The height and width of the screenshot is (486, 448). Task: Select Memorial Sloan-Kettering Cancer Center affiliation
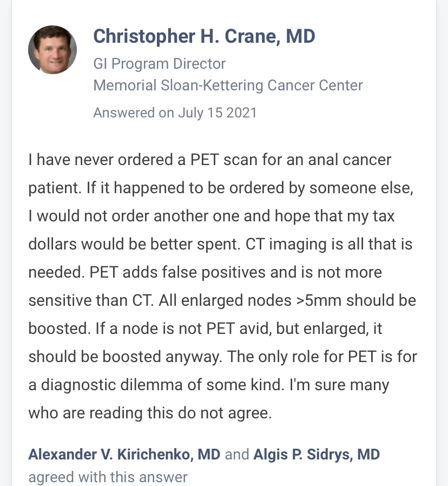tap(228, 86)
